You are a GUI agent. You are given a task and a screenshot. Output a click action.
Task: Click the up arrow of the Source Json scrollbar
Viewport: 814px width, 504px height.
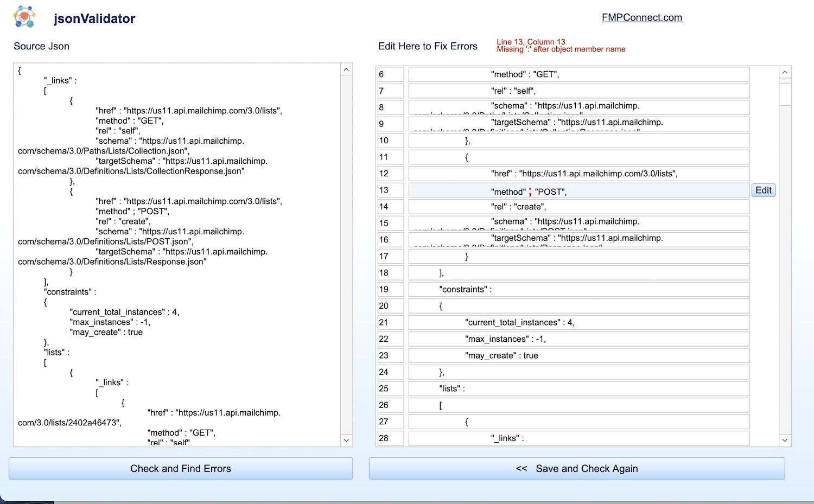pyautogui.click(x=346, y=69)
